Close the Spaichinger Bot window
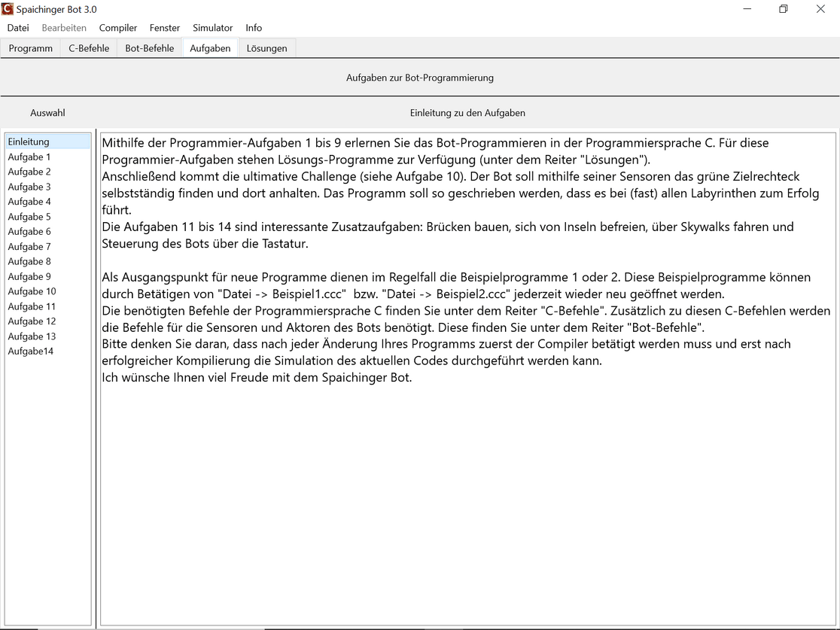 pyautogui.click(x=820, y=9)
